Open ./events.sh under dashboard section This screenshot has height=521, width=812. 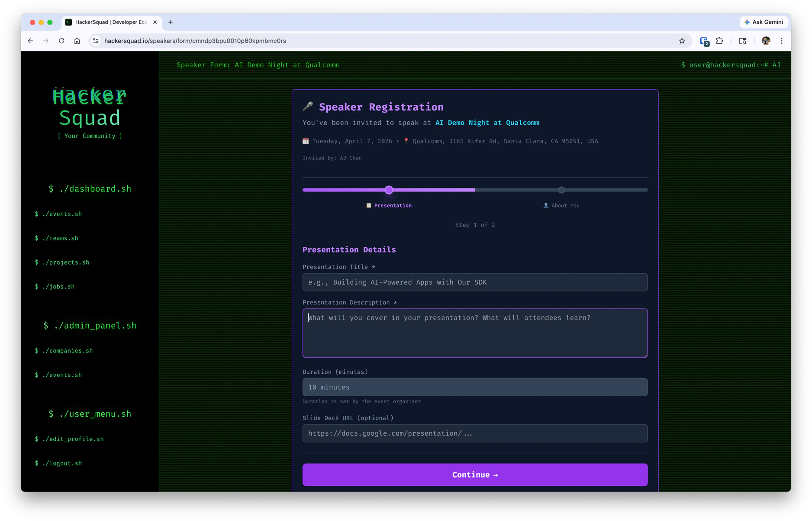click(x=58, y=214)
